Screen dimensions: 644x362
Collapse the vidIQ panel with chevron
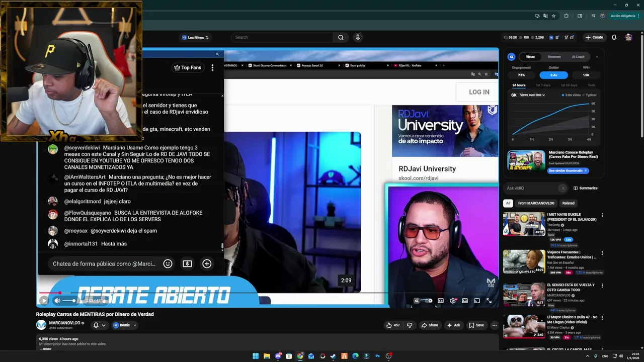597,57
